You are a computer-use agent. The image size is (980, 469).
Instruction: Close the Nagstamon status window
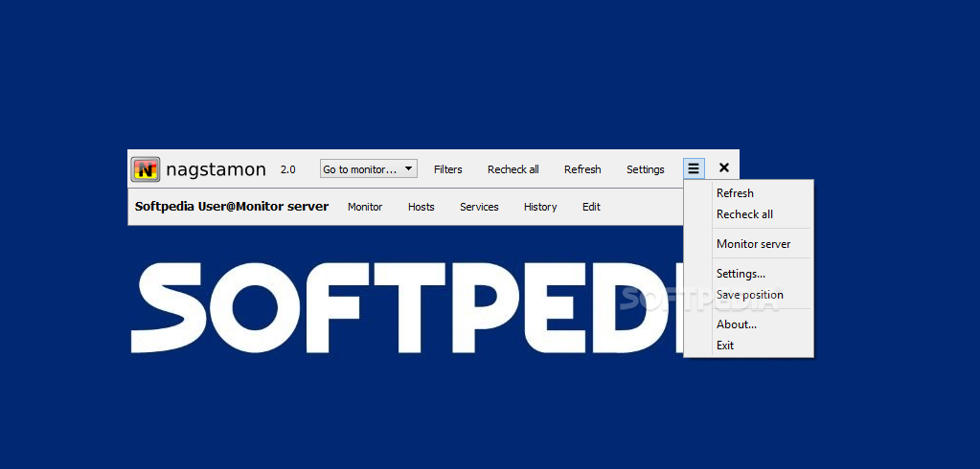click(x=724, y=168)
